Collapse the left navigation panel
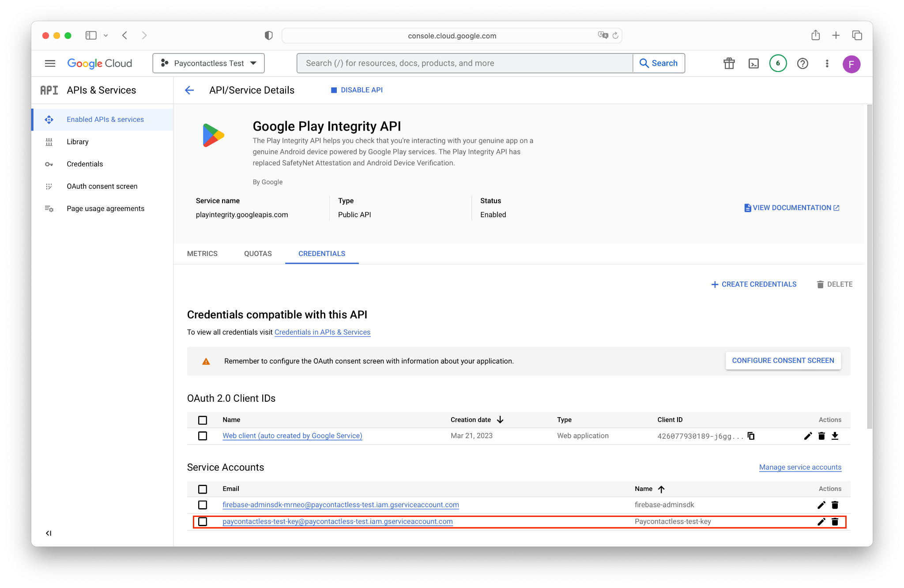The image size is (904, 588). (49, 533)
